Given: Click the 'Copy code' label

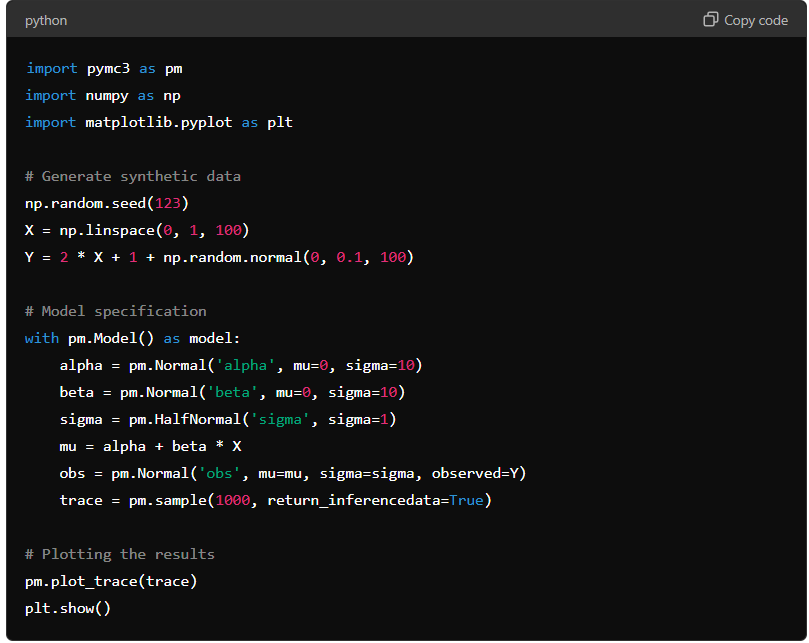Looking at the screenshot, I should (756, 21).
